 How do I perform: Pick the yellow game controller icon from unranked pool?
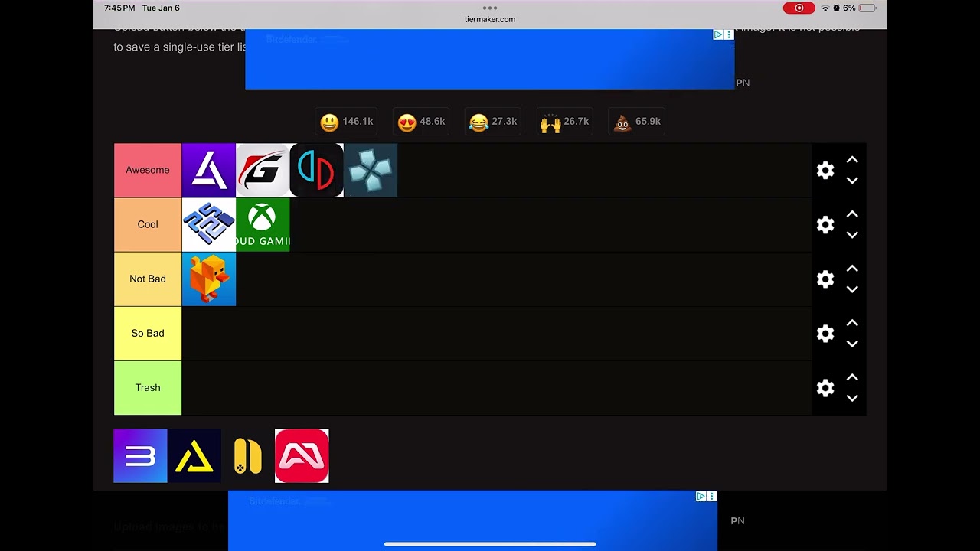[x=248, y=456]
